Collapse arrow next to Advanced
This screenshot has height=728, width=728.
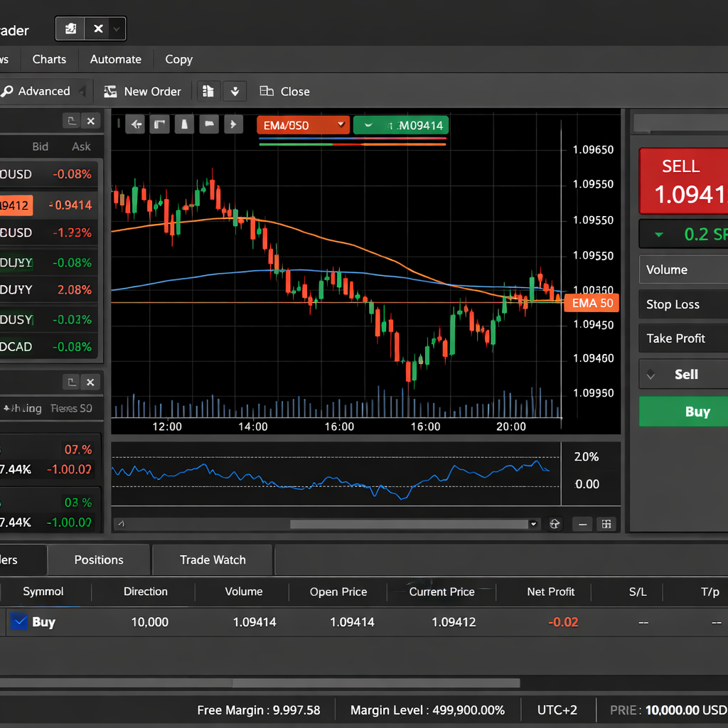click(x=82, y=91)
